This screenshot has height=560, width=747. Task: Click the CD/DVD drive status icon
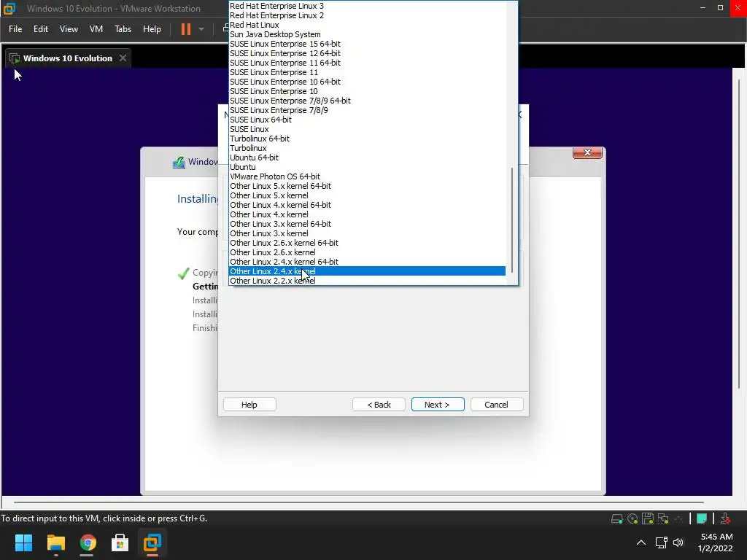[632, 518]
